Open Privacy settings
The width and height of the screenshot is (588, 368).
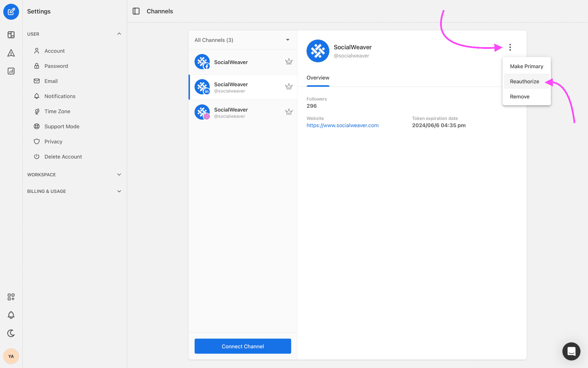53,142
